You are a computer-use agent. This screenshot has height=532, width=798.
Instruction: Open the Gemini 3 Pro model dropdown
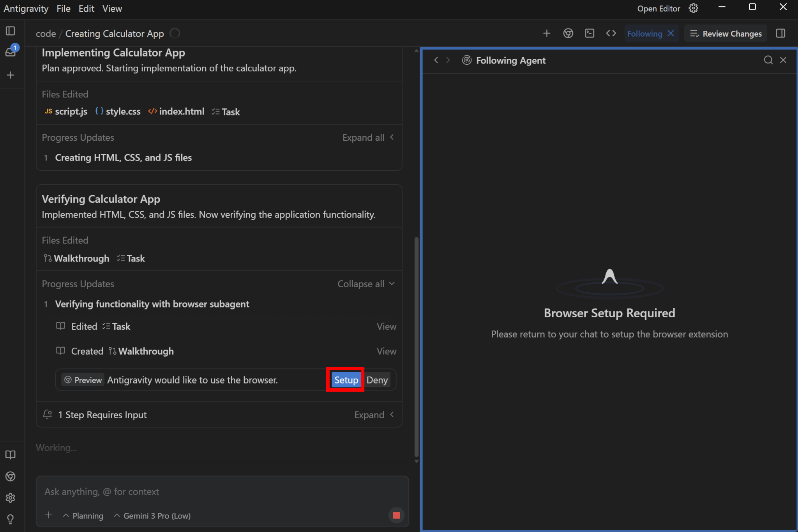point(152,516)
